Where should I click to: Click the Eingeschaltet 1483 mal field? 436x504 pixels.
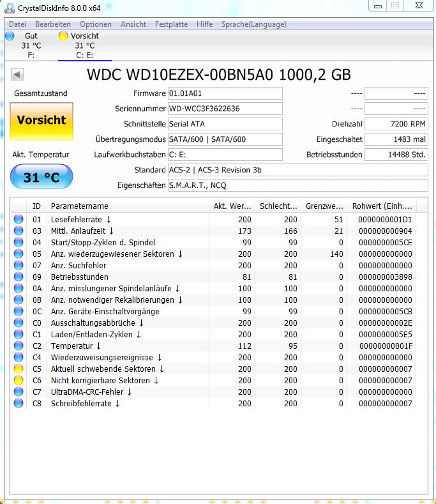pyautogui.click(x=396, y=139)
